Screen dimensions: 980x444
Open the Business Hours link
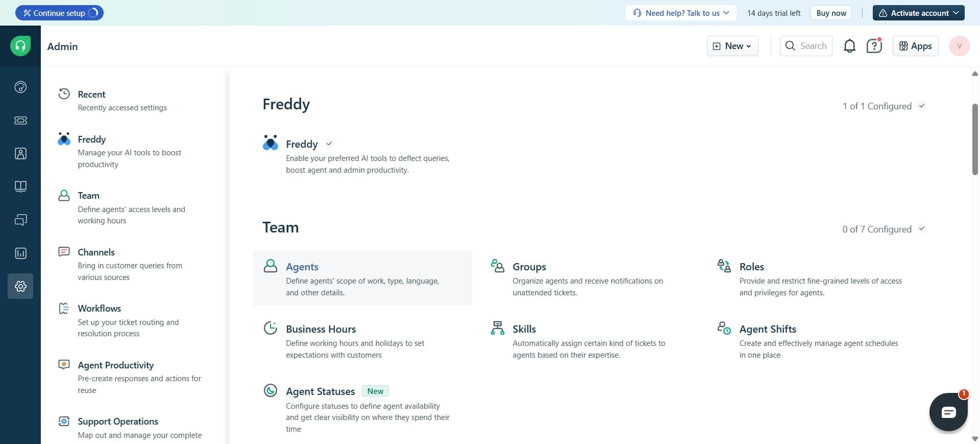[x=321, y=329]
